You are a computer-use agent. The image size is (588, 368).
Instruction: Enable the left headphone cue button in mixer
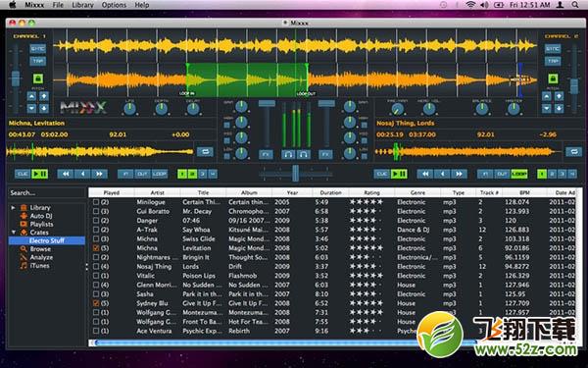pos(288,154)
